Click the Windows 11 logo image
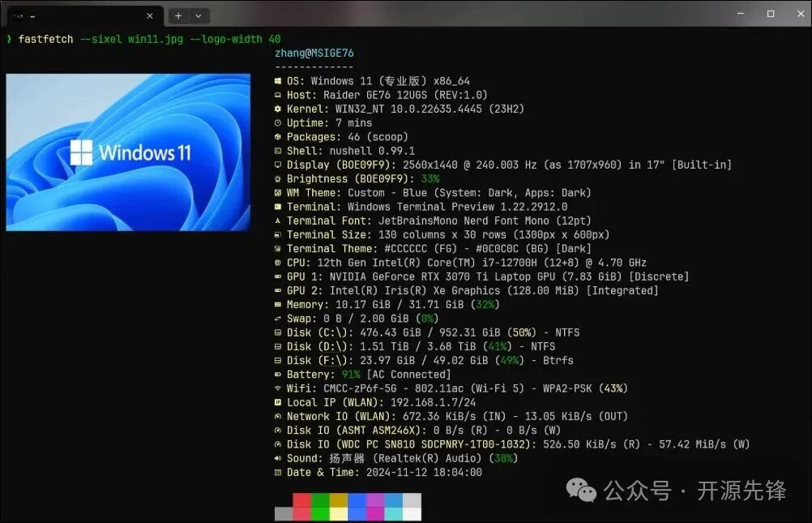 [128, 152]
